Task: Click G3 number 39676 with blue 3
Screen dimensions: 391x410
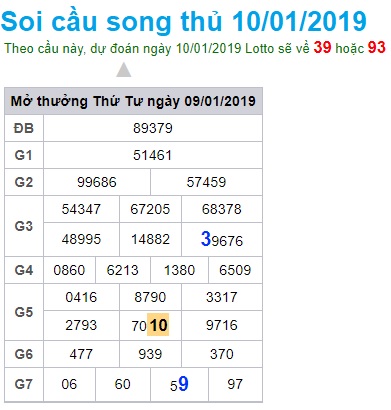Action: point(222,239)
